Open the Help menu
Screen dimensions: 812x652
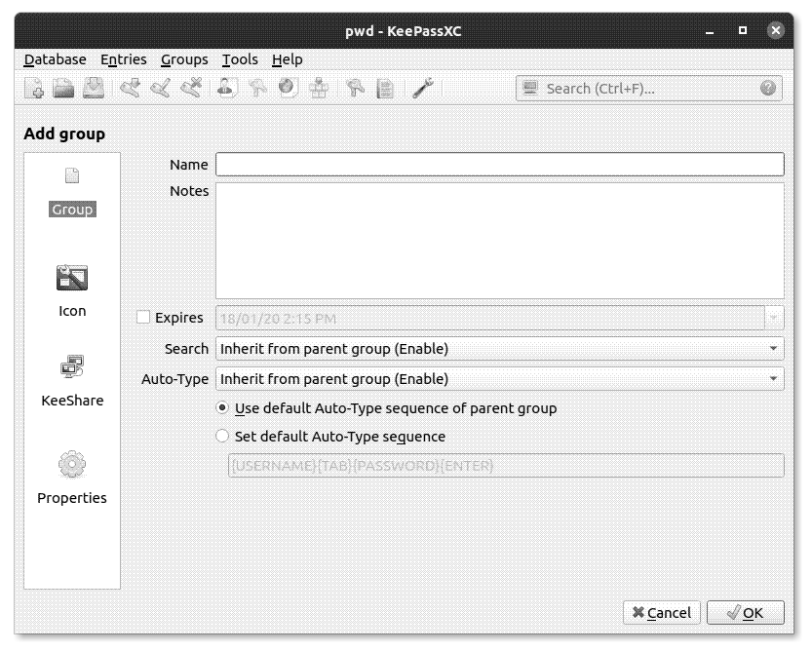pos(287,59)
